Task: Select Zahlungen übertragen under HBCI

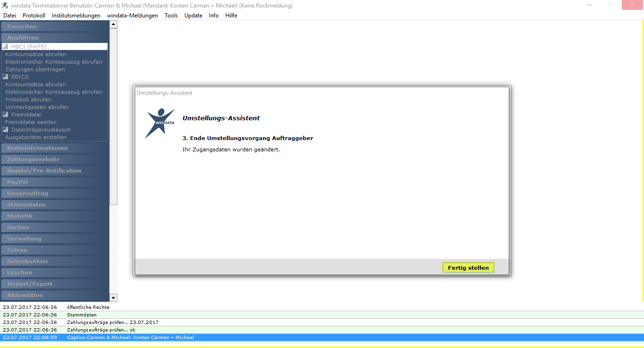Action: pos(35,69)
